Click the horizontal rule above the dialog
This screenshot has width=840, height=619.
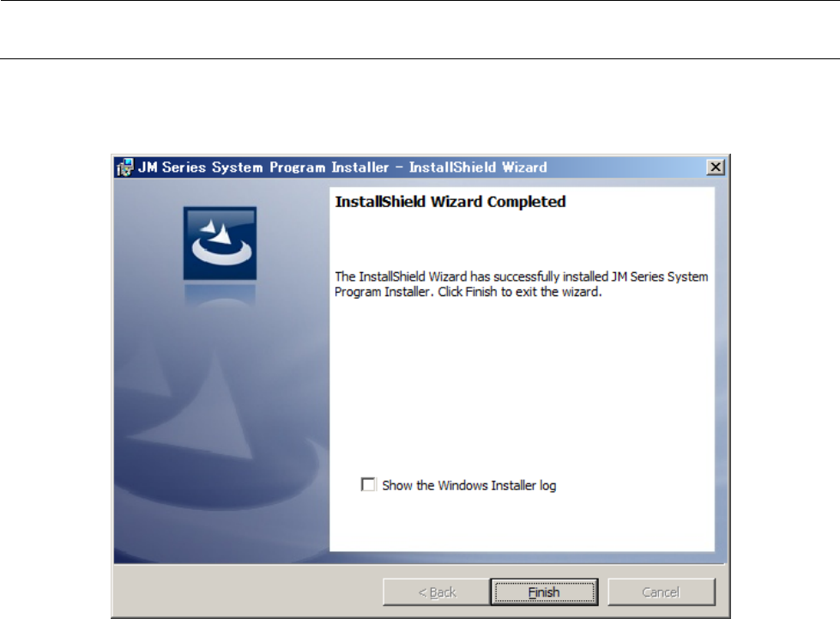[x=420, y=58]
